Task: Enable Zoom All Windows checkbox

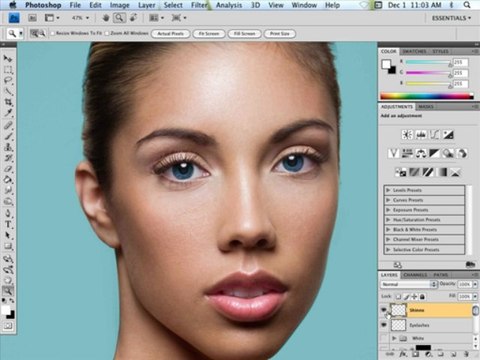Action: tap(107, 33)
